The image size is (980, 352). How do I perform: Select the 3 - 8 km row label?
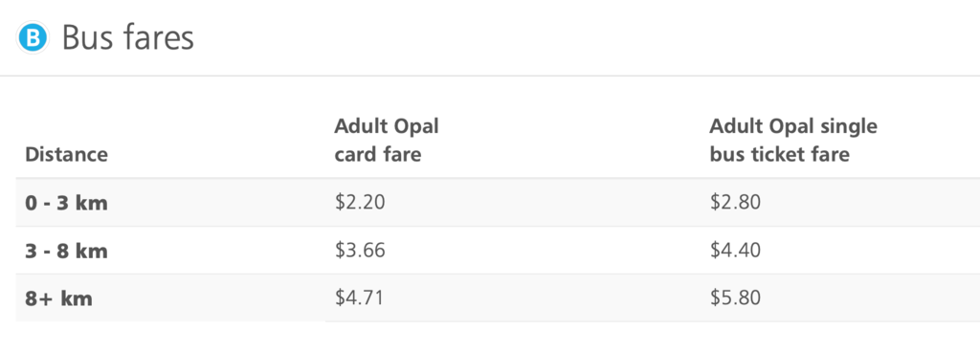click(66, 251)
